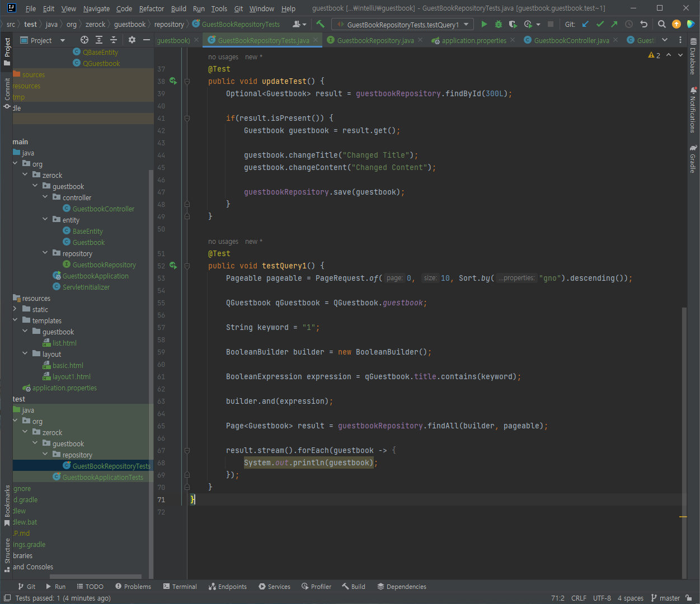Click run gutter icon for testQuery1
Screen dimensions: 700x604
point(173,266)
